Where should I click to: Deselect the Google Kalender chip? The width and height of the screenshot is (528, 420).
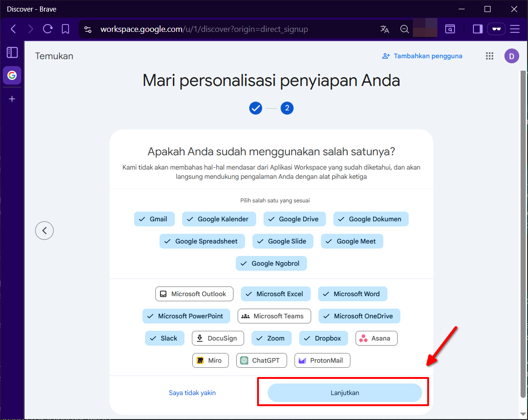(219, 219)
